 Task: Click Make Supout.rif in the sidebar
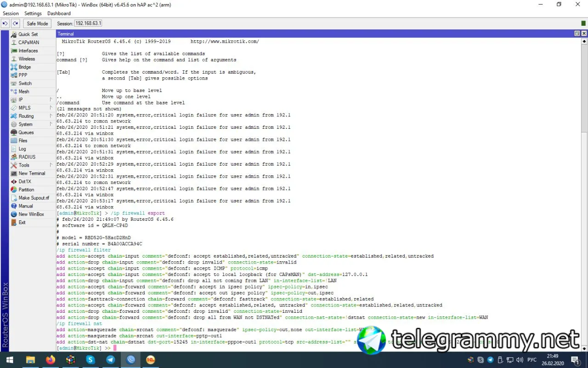pos(34,198)
